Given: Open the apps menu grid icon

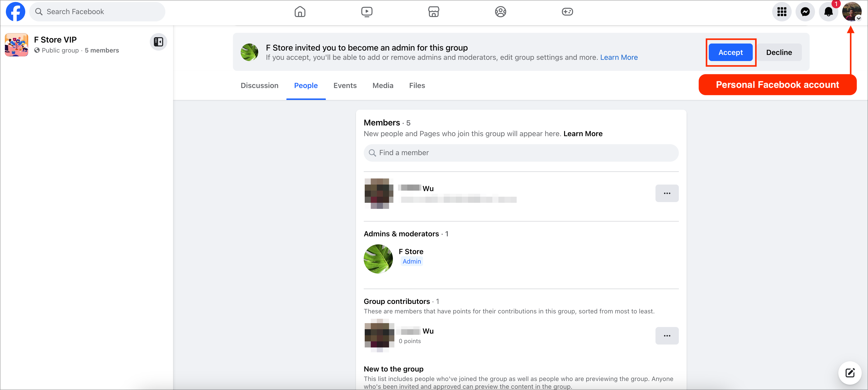Looking at the screenshot, I should click(x=782, y=12).
